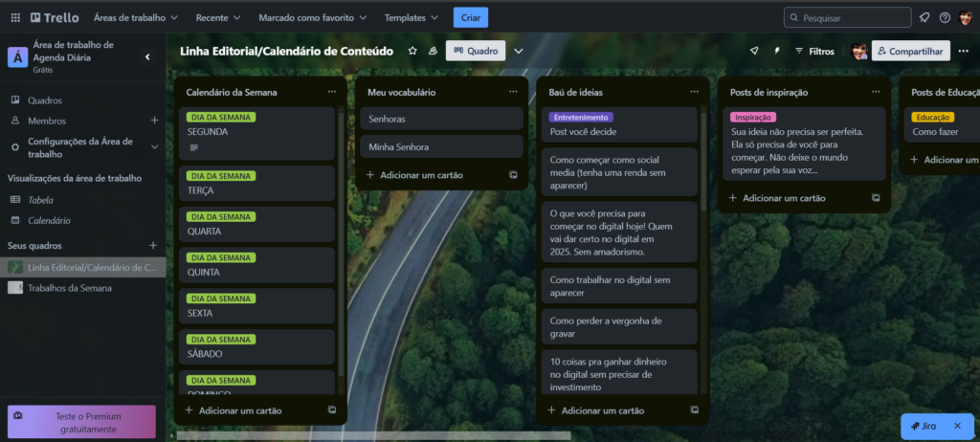Open the Minha Senhora card

[x=441, y=147]
